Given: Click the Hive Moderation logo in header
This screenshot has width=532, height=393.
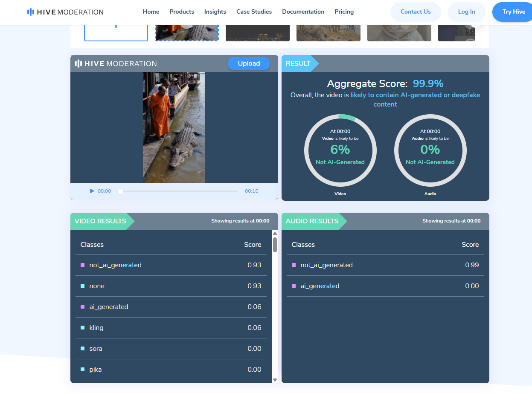Looking at the screenshot, I should click(x=65, y=12).
